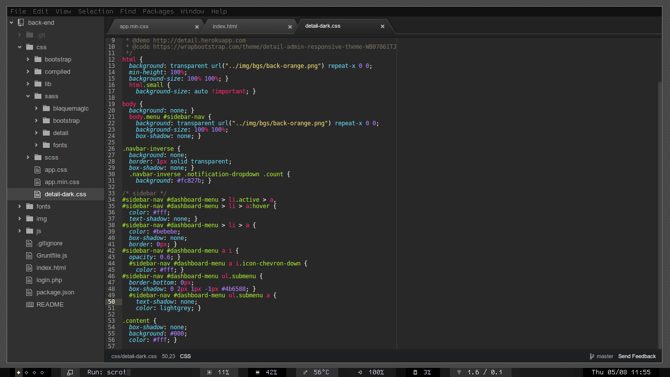Click the git branch icon beside master
The width and height of the screenshot is (670, 377).
tap(591, 356)
